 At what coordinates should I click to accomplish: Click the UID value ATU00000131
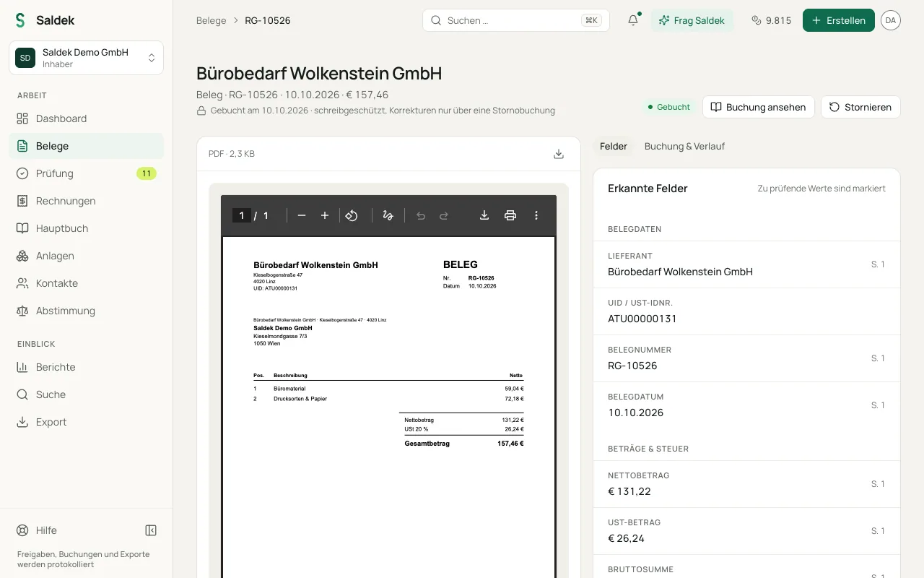pos(642,319)
